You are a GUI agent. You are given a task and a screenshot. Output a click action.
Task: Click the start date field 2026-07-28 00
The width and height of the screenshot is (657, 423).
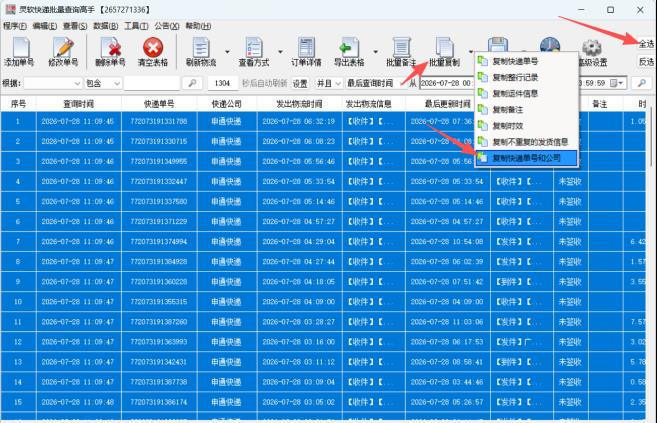tap(447, 83)
